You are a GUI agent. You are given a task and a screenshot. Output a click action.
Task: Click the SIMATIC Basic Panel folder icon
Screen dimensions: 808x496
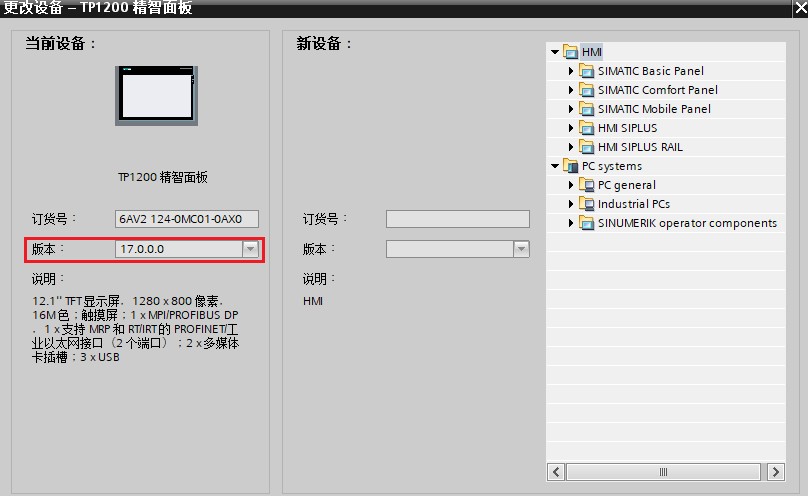pos(587,71)
